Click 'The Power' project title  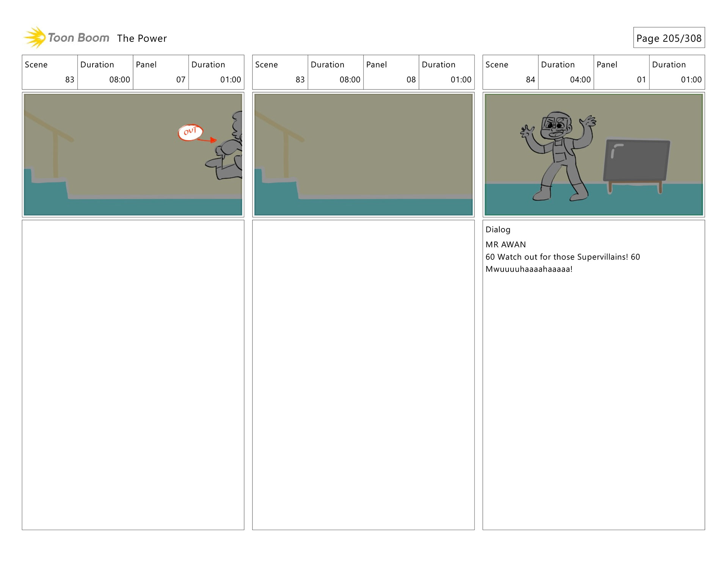click(x=142, y=38)
